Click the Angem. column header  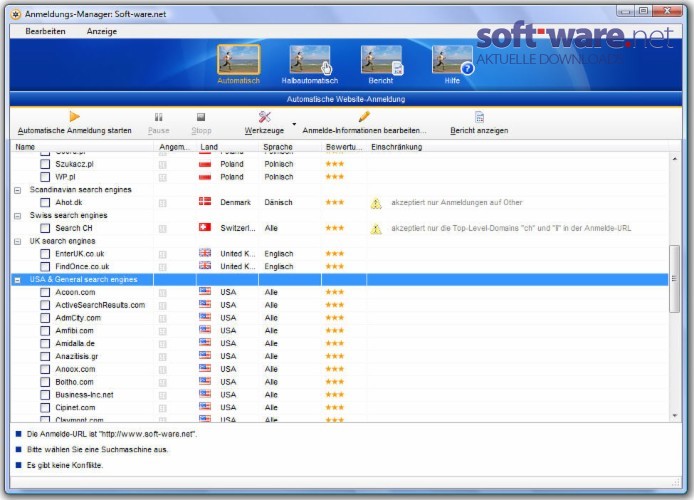click(175, 147)
